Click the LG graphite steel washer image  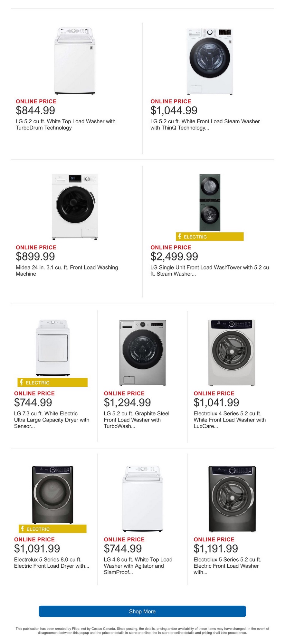pos(143,353)
